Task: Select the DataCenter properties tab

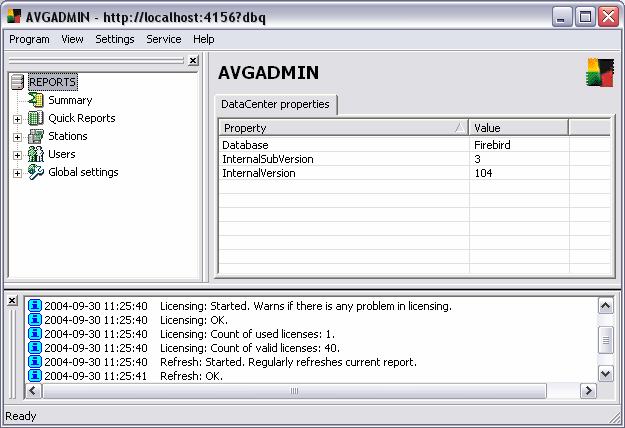Action: click(275, 104)
